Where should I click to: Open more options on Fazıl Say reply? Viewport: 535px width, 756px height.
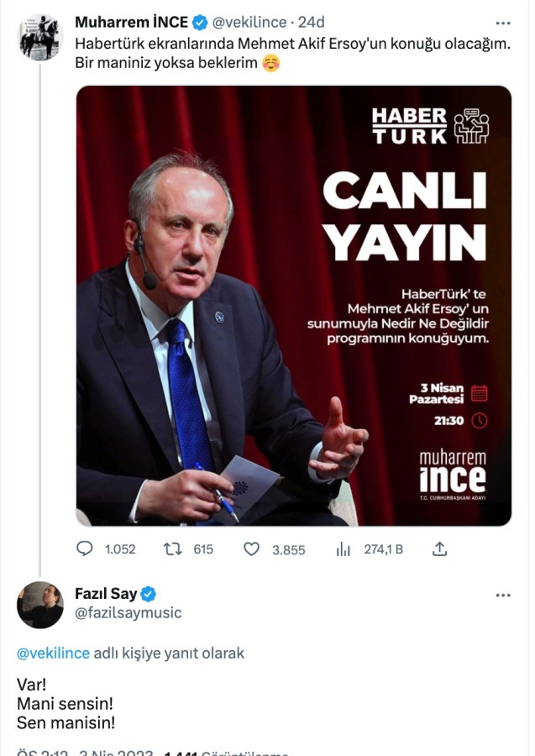point(503,595)
